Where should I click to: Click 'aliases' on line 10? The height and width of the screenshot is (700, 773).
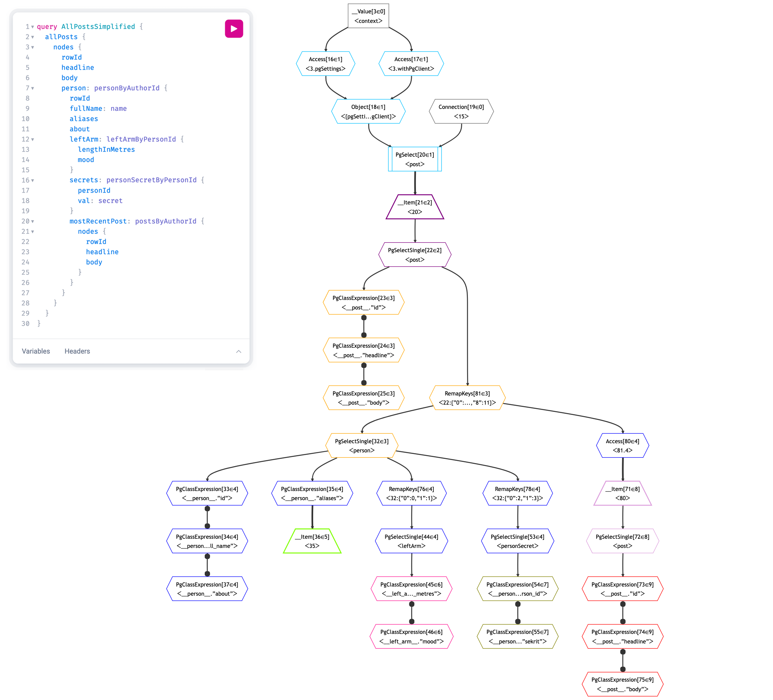pyautogui.click(x=84, y=118)
